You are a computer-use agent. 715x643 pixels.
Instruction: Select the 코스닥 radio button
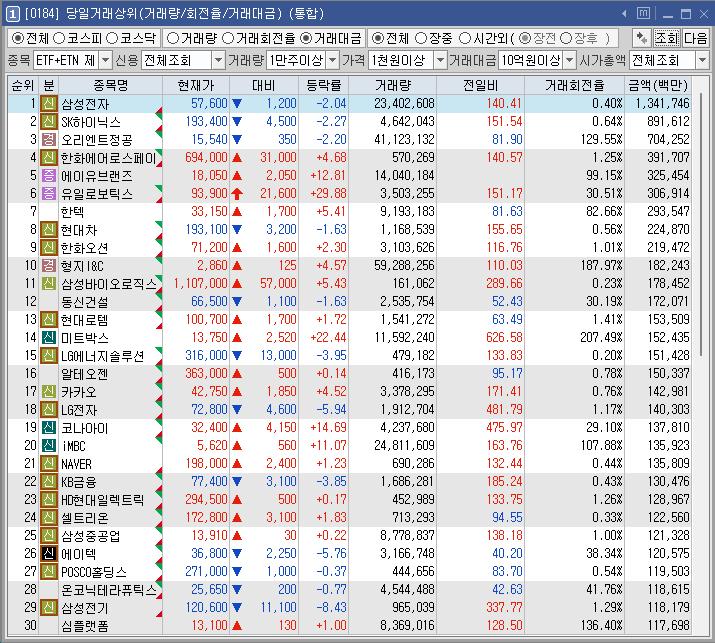(x=112, y=38)
